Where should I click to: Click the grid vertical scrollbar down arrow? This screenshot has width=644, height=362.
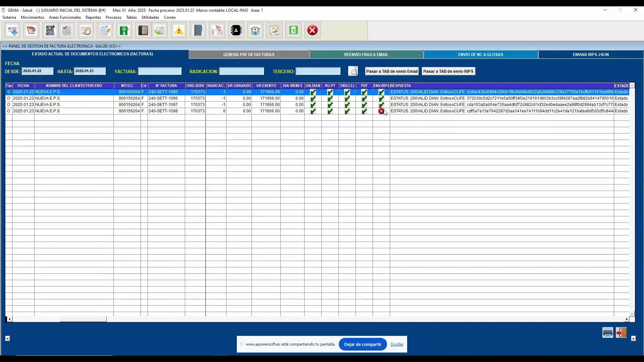(x=632, y=314)
